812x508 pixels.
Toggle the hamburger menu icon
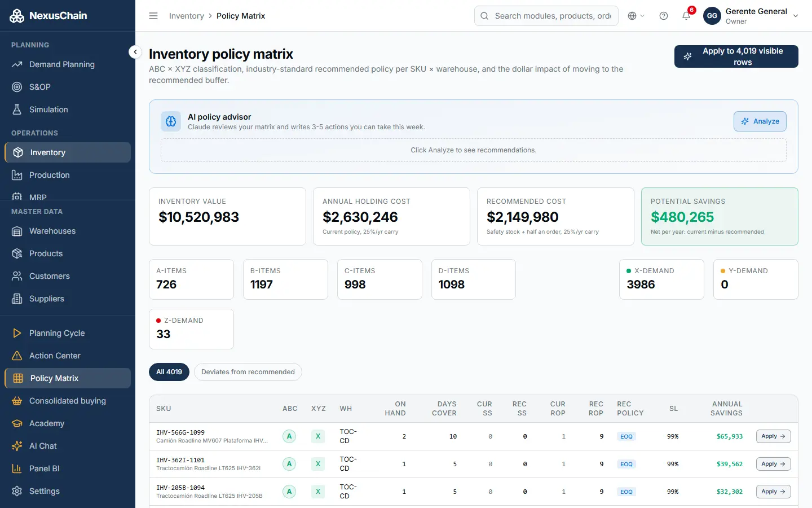[153, 16]
